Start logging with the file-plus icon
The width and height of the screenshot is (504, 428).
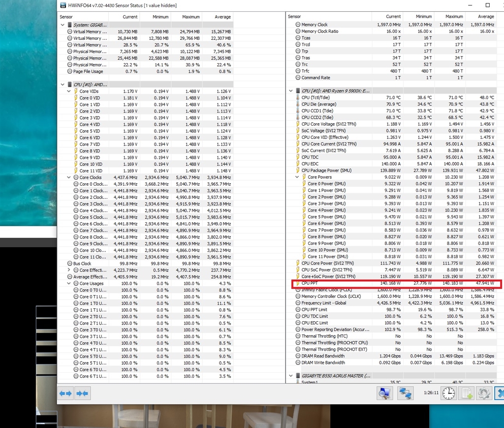pos(466,393)
